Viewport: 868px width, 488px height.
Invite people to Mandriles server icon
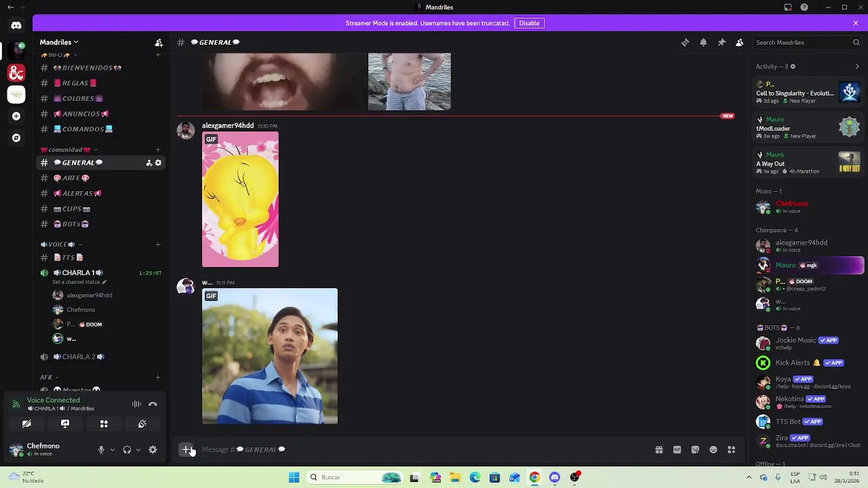pos(159,42)
